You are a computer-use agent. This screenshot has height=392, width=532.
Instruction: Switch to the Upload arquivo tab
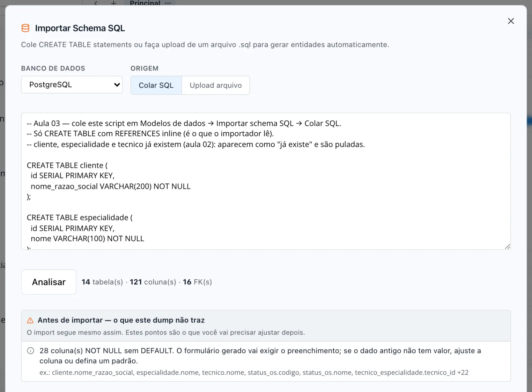pyautogui.click(x=216, y=85)
